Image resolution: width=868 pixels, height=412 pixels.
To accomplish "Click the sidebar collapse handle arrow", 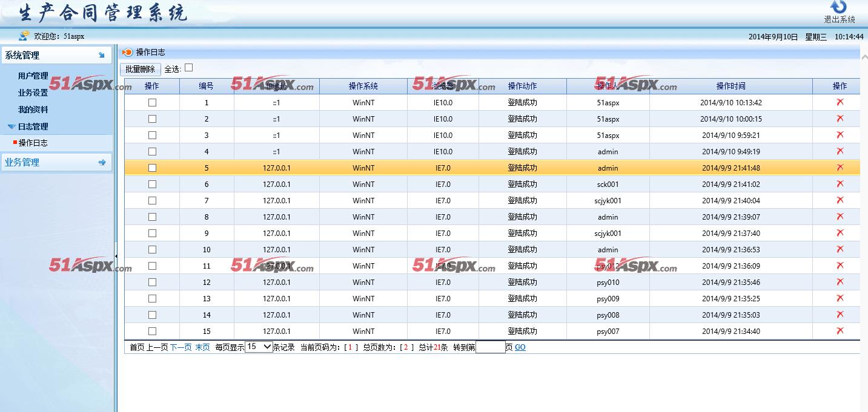I will (116, 257).
